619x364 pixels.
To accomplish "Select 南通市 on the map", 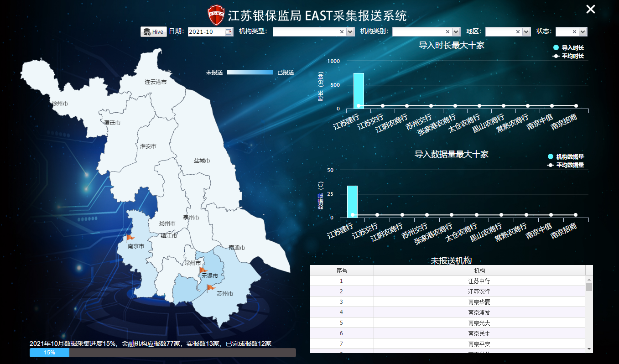I will pos(237,248).
